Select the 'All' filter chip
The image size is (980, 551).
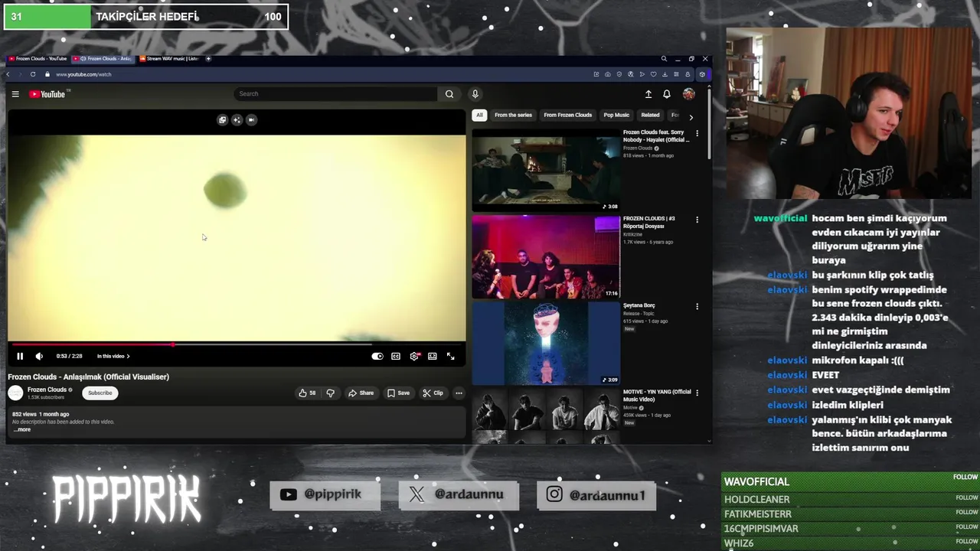479,115
